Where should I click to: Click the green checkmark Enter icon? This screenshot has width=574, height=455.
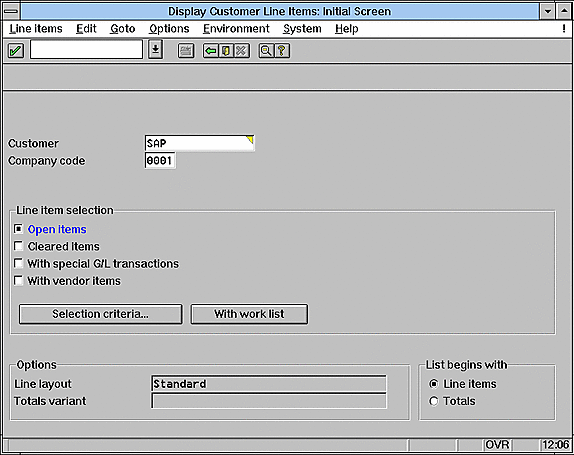click(x=16, y=51)
